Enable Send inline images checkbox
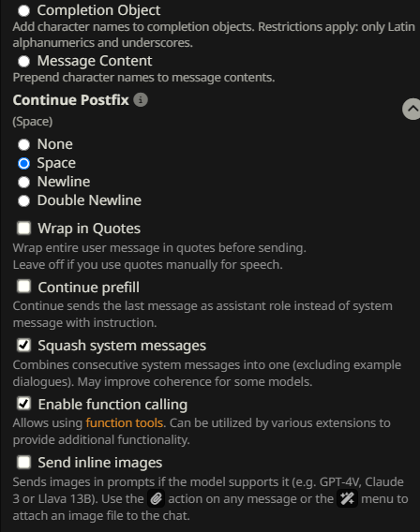420x532 pixels. tap(23, 462)
